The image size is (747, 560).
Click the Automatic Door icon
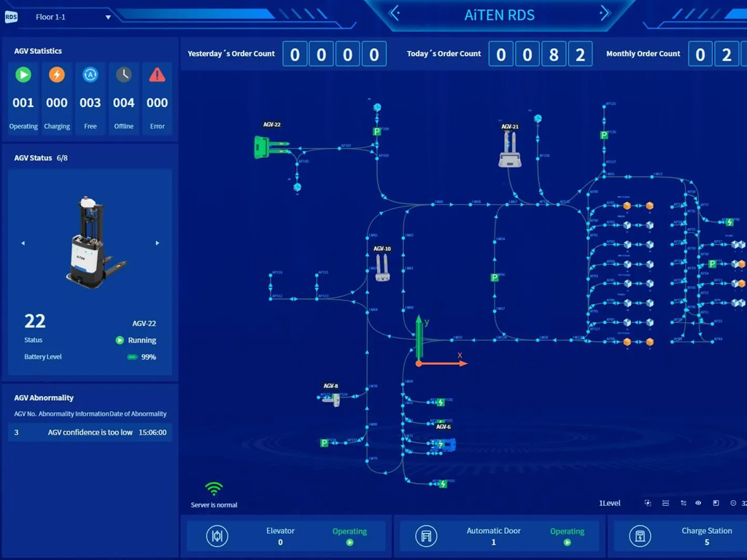coord(426,536)
